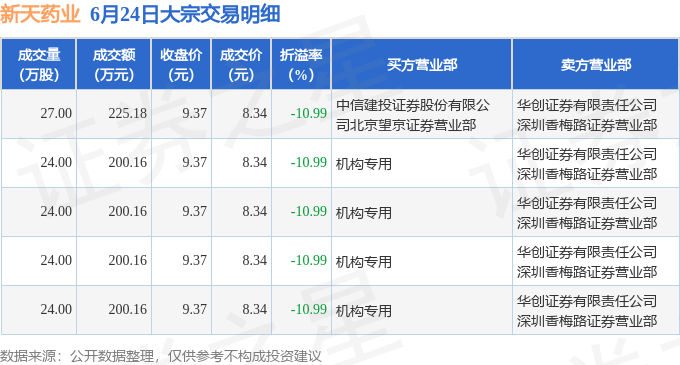The image size is (680, 365).
Task: Select first row -10.99 discount rate
Action: coord(308,113)
